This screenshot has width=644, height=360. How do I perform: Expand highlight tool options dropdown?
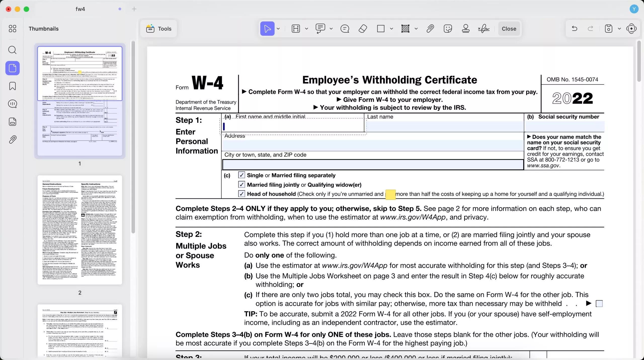click(306, 29)
